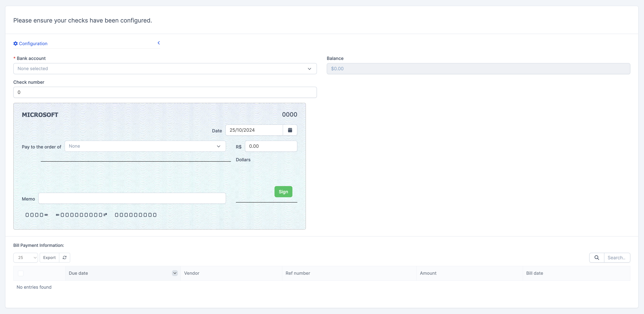The image size is (644, 314).
Task: Expand Pay to the order of dropdown
Action: [145, 146]
